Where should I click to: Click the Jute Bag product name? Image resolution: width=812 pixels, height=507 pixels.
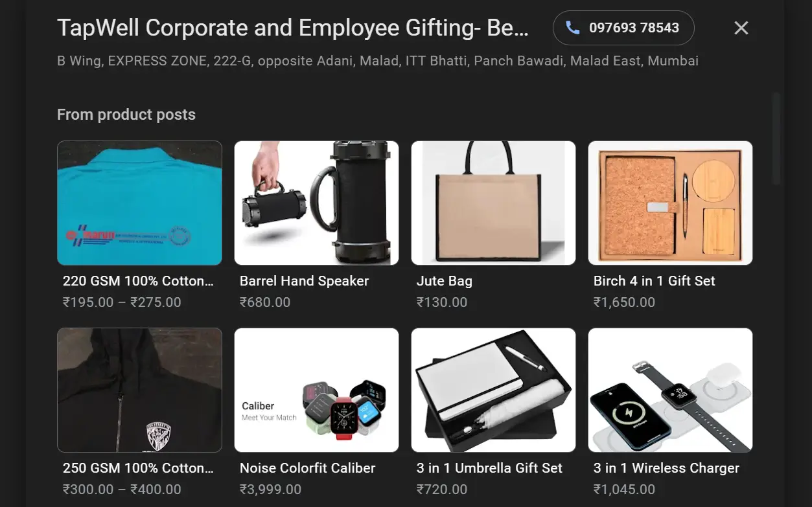coord(444,281)
